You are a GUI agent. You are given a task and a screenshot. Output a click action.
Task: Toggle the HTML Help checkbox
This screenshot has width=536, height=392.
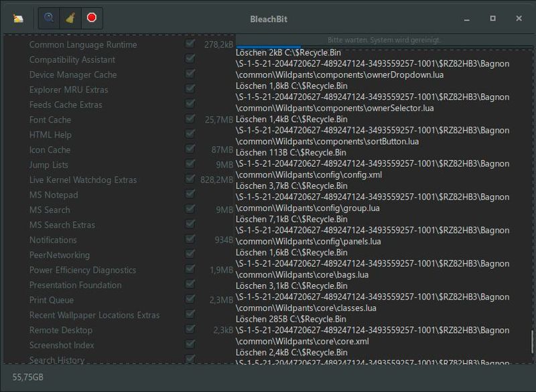pyautogui.click(x=190, y=134)
